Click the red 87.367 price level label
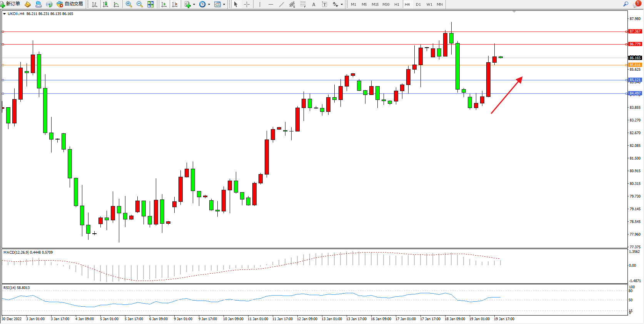 tap(635, 32)
